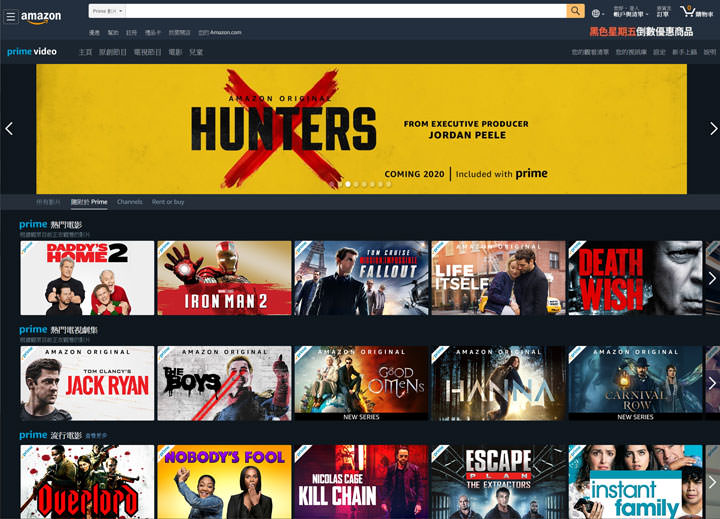The width and height of the screenshot is (720, 519).
Task: Switch to the Rent or buy tab
Action: click(x=168, y=202)
